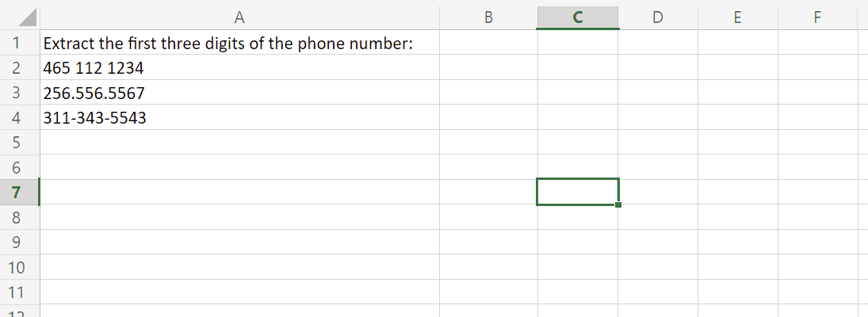Select row 10 header
Image resolution: width=868 pixels, height=317 pixels.
tap(19, 267)
